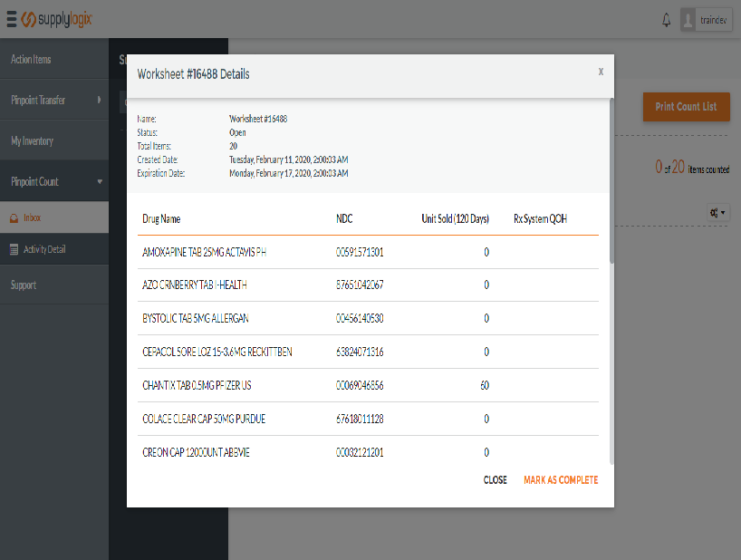Click the Close button in dialog

click(x=495, y=480)
